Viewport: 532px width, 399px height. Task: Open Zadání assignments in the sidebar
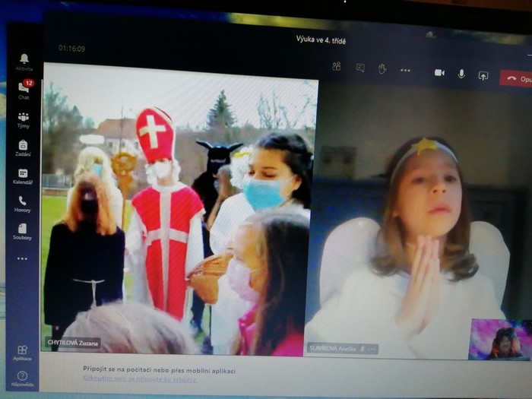[23, 147]
